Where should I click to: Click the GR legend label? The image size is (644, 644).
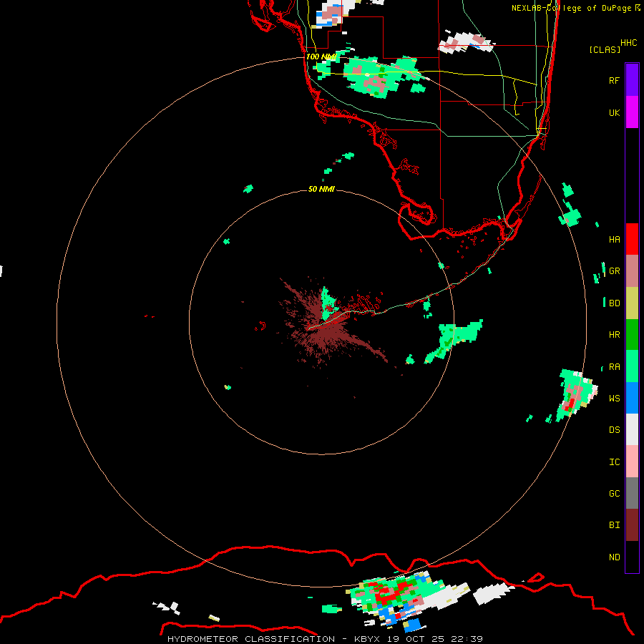click(x=614, y=271)
